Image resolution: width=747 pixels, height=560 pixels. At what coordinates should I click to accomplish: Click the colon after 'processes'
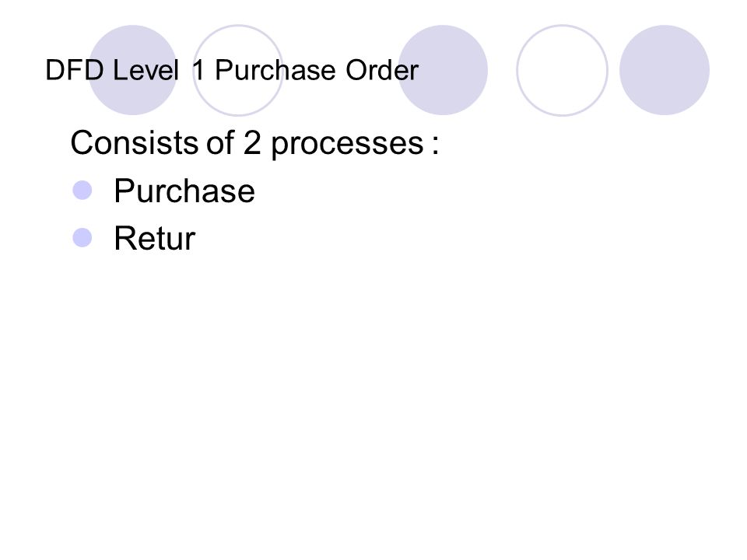(436, 145)
